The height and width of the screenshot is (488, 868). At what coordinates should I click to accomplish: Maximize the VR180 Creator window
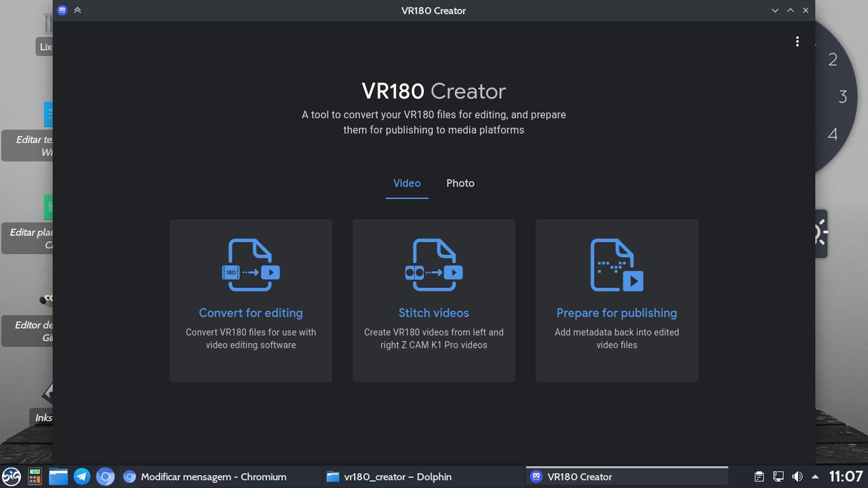click(790, 10)
